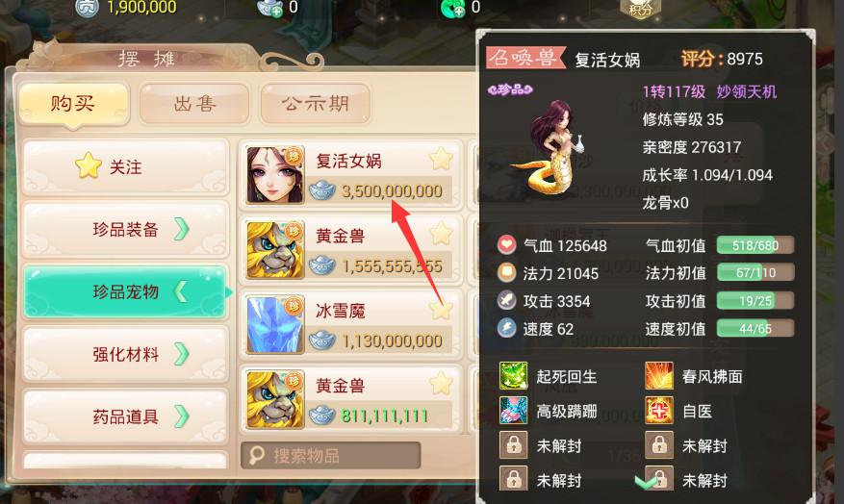The image size is (844, 504).
Task: Tap the 高级蹒跚 skill icon
Action: [x=514, y=411]
